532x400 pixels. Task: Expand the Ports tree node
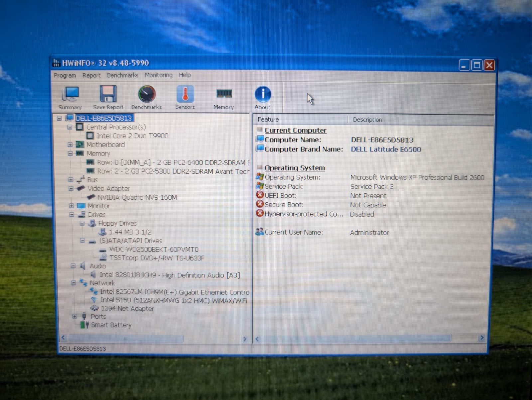pyautogui.click(x=74, y=316)
